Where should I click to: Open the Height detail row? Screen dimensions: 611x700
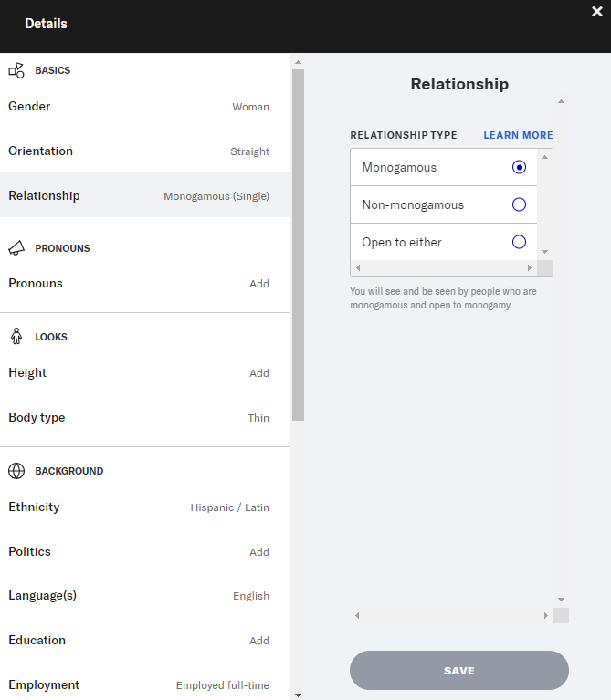(145, 372)
